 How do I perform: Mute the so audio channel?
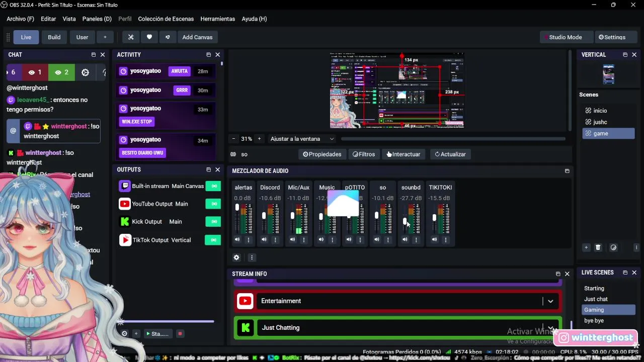377,240
